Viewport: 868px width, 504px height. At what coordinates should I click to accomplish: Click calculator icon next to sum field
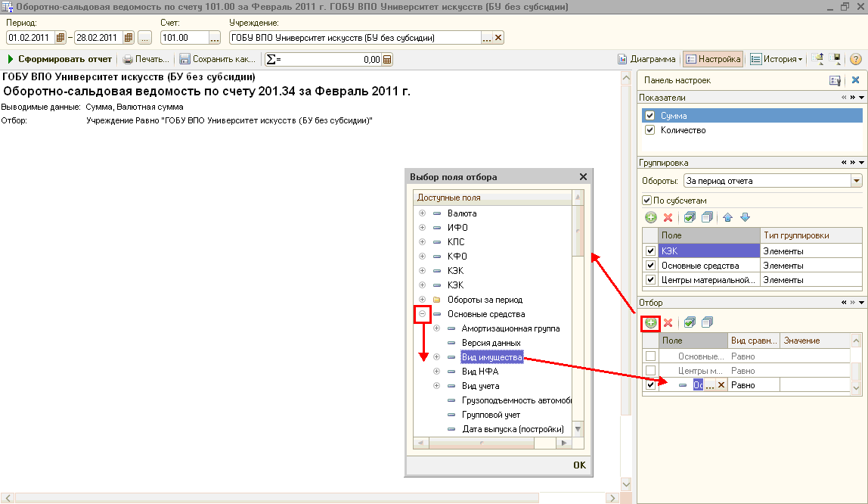[x=387, y=59]
